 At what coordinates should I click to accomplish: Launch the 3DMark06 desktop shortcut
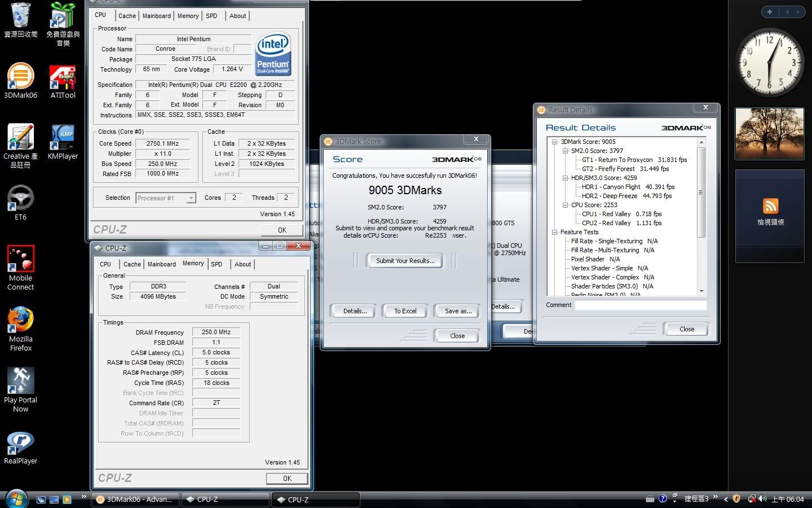[20, 81]
